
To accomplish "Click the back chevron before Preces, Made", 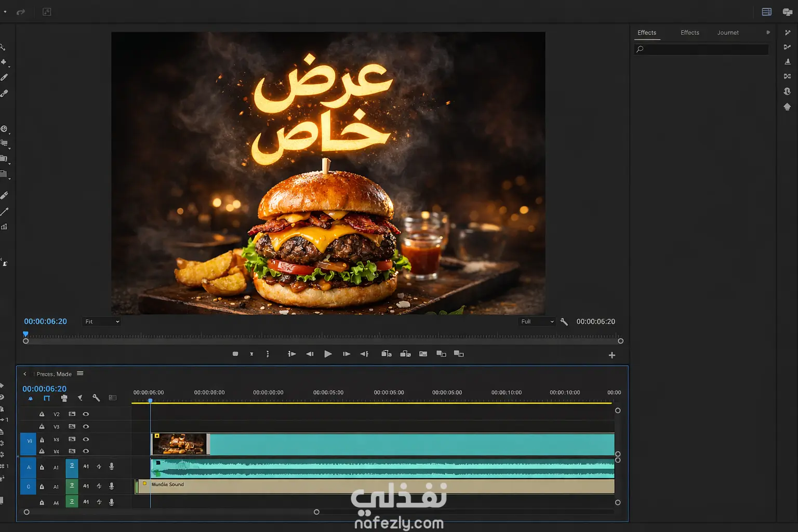I will click(24, 374).
